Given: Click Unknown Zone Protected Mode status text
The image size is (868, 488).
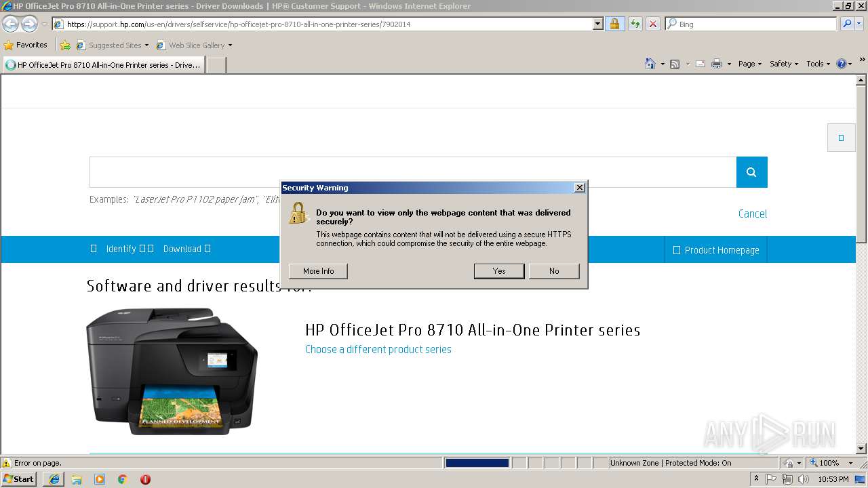Looking at the screenshot, I should (670, 463).
